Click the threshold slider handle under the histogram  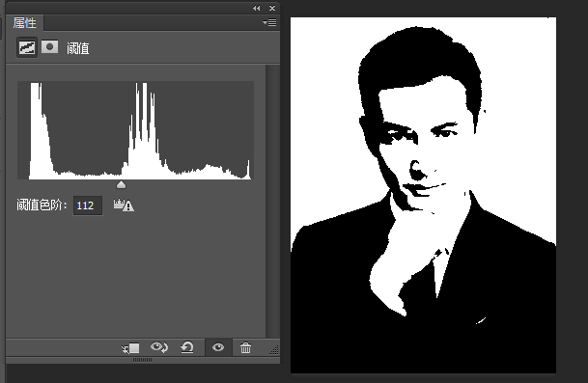point(121,184)
